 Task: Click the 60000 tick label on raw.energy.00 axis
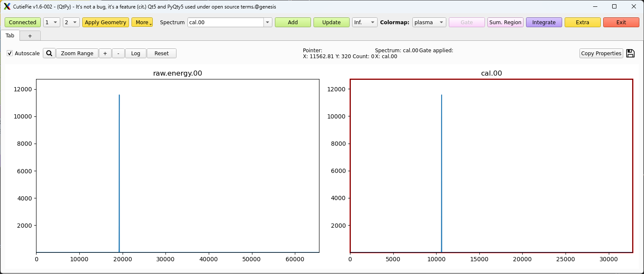[x=295, y=259]
